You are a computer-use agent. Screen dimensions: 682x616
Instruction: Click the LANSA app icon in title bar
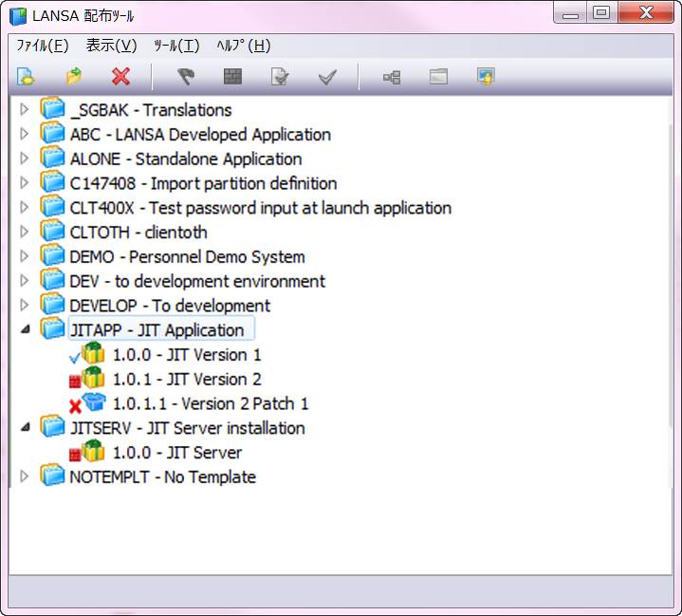pos(18,16)
